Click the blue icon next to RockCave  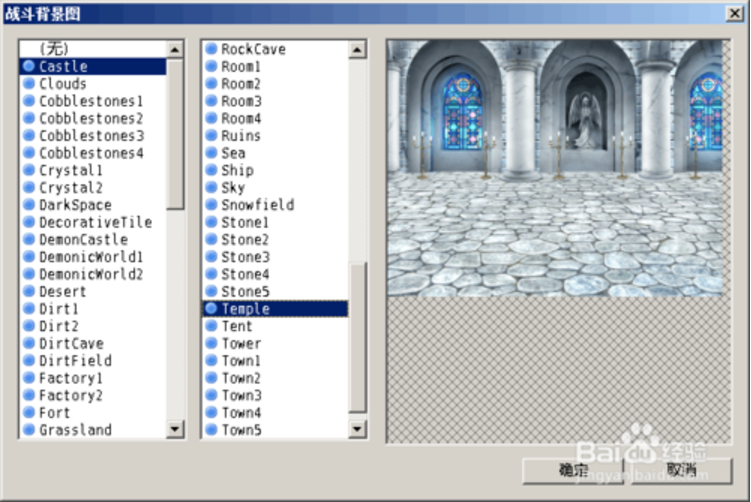[x=211, y=49]
